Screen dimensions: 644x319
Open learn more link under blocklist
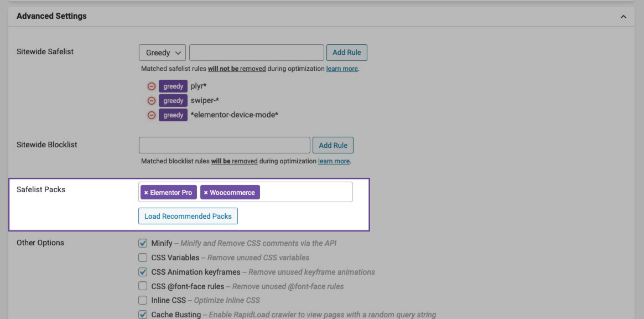tap(334, 161)
